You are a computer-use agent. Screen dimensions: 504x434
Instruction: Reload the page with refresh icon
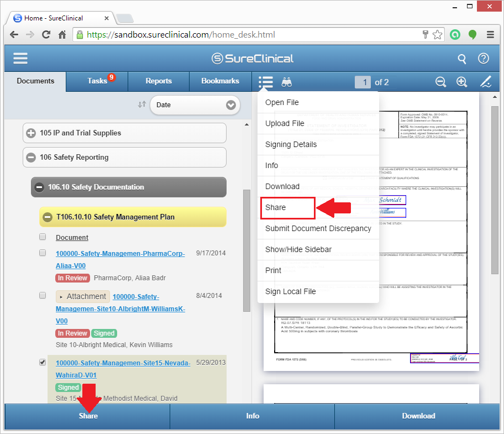(x=46, y=34)
